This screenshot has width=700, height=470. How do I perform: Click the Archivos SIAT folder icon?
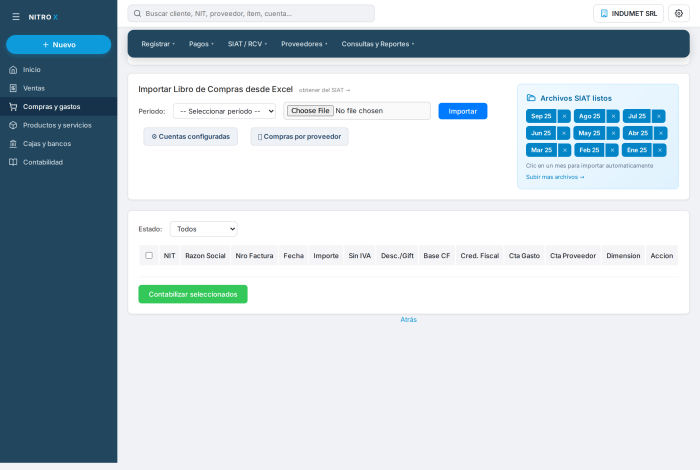[x=531, y=98]
